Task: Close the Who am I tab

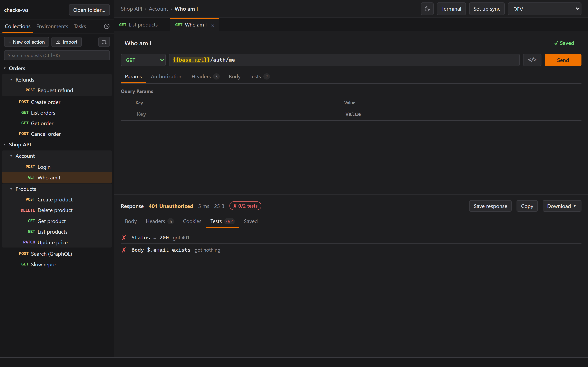Action: pyautogui.click(x=213, y=25)
